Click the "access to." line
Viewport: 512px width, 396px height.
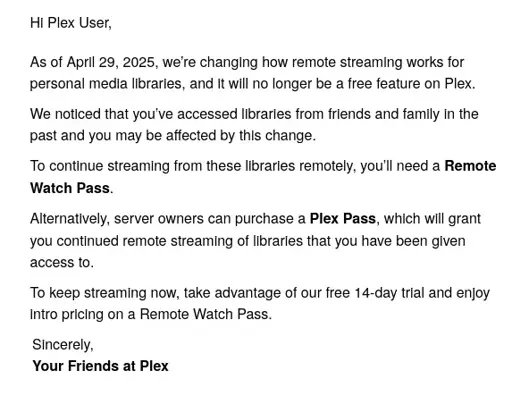click(61, 262)
